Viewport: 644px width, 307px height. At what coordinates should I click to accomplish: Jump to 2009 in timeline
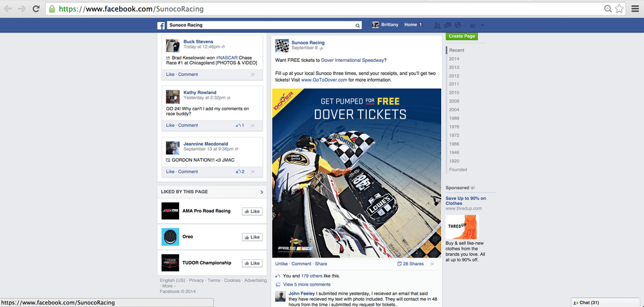(454, 101)
